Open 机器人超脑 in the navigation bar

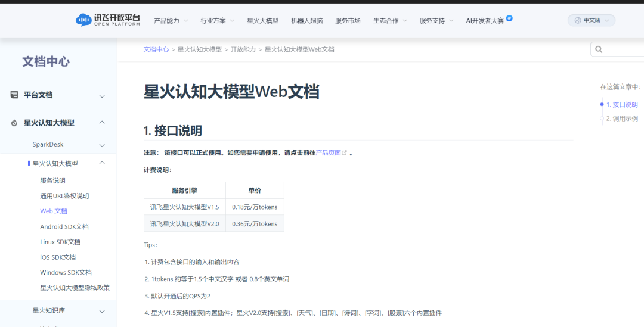307,20
